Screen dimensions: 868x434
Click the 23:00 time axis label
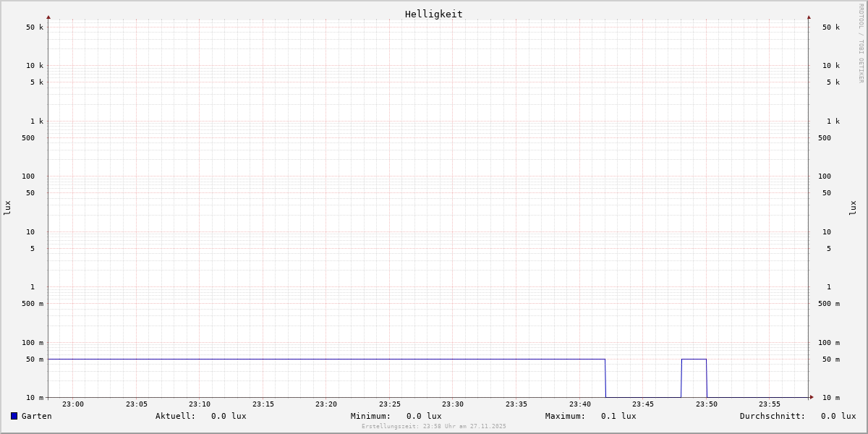coord(73,404)
